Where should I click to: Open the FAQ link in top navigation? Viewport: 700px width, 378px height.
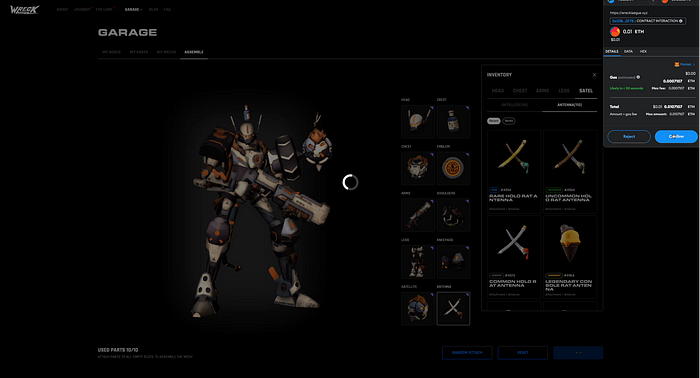pos(167,9)
